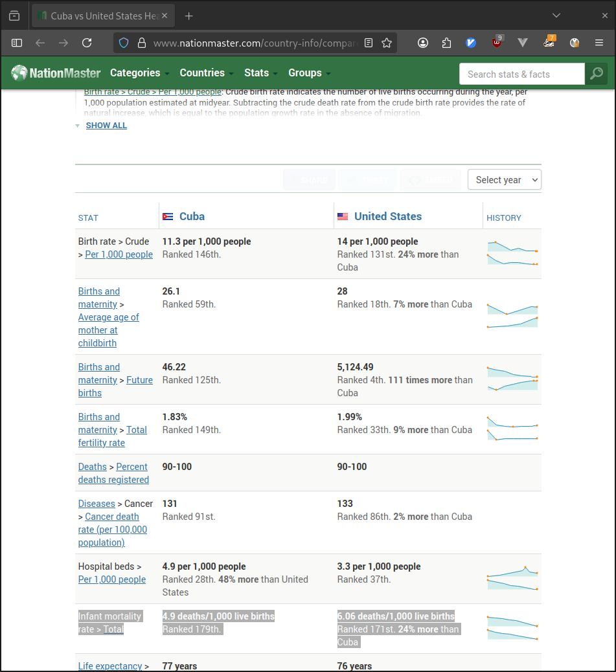Open the Select year dropdown

click(504, 180)
